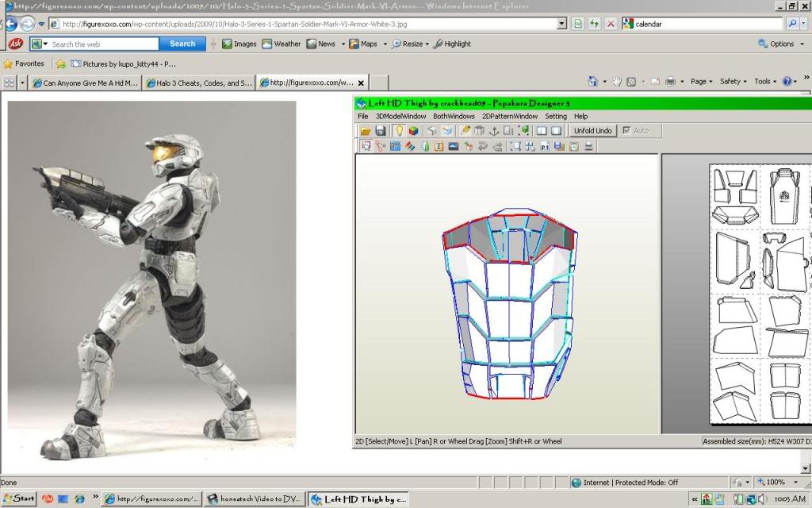The width and height of the screenshot is (812, 508).
Task: Click the red X Stop loading icon
Action: tap(611, 24)
